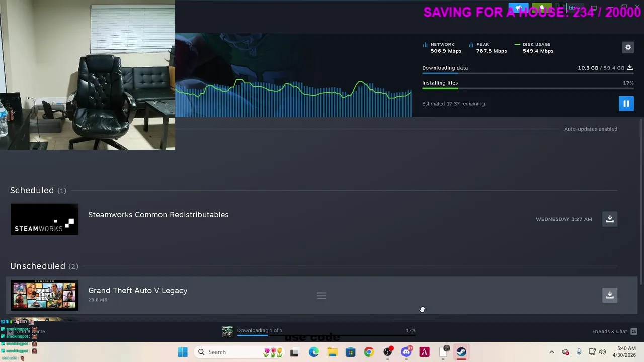644x362 pixels.
Task: Open Steam announcements megaphone button
Action: 518,8
